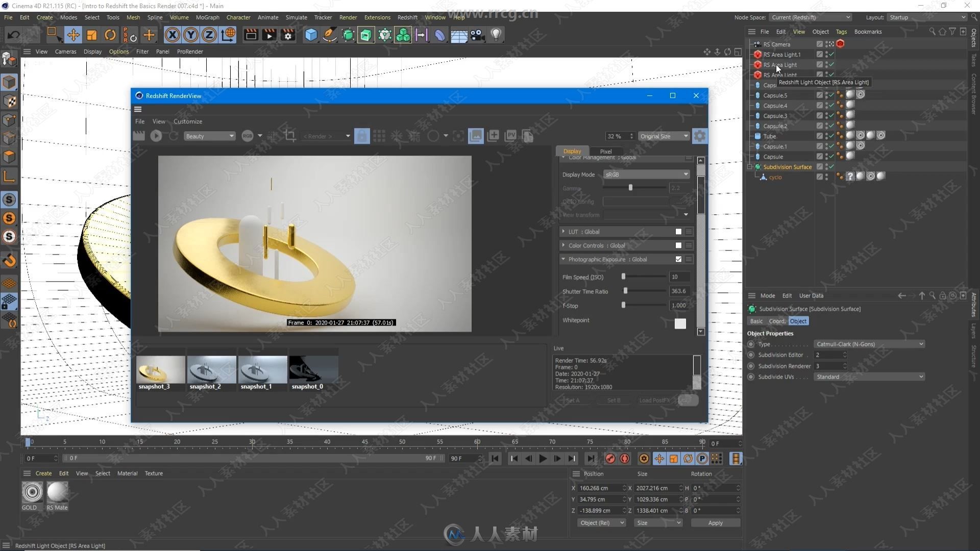
Task: Toggle the Type parameter animation radio dot
Action: click(751, 344)
